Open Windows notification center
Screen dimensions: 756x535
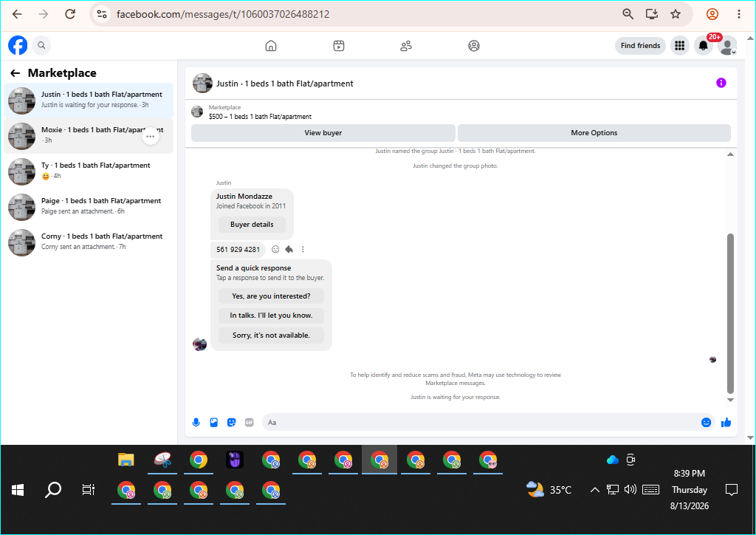coord(732,490)
